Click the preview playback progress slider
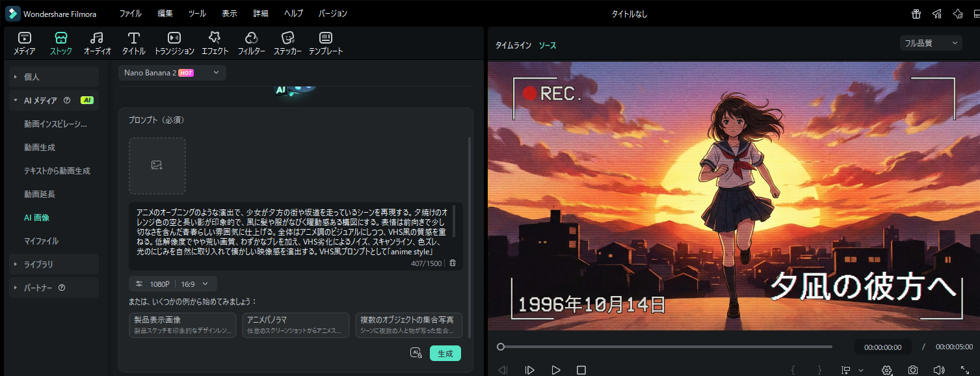Viewport: 980px width, 376px height. pos(666,347)
